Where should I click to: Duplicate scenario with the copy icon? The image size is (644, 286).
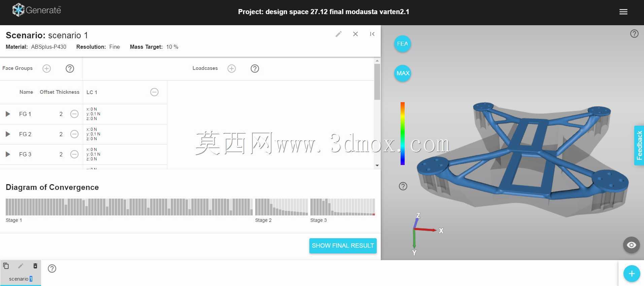click(6, 266)
